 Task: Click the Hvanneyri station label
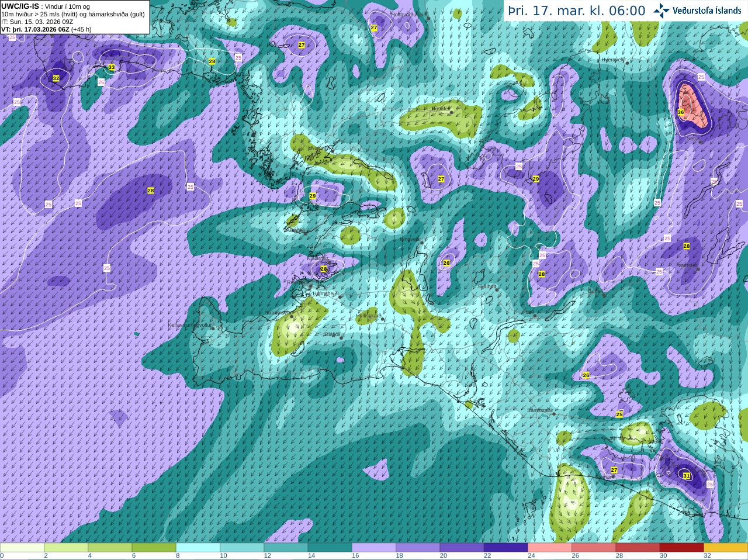point(321,148)
